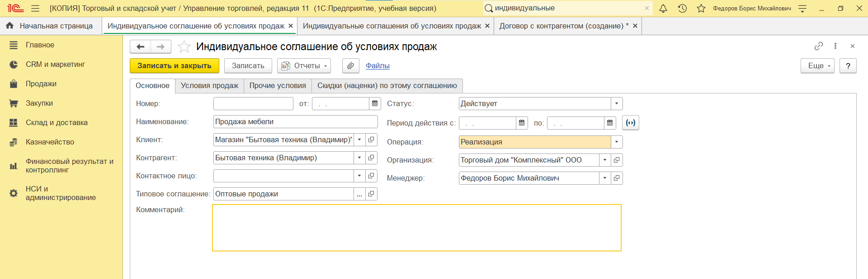
Task: Go to Home page house icon
Action: click(x=9, y=26)
